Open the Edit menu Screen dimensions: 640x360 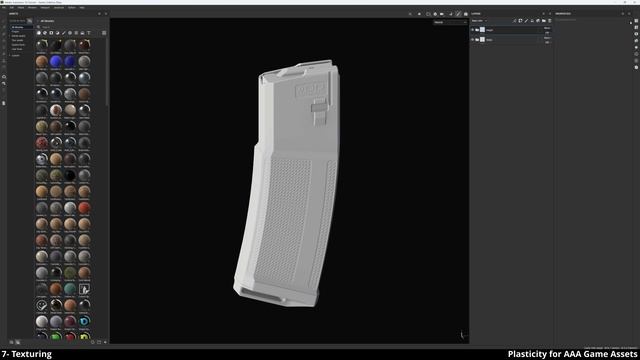(x=12, y=7)
